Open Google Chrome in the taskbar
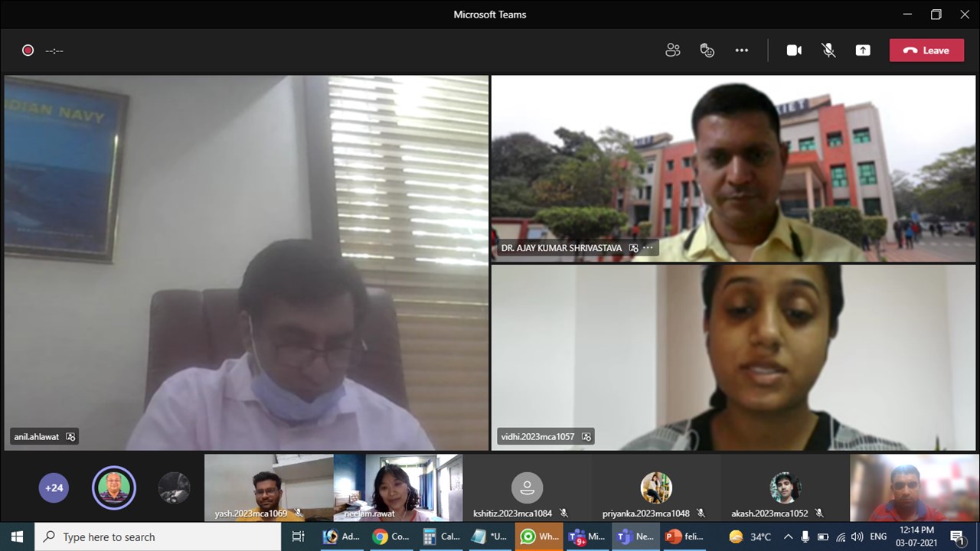The width and height of the screenshot is (980, 551). 390,536
